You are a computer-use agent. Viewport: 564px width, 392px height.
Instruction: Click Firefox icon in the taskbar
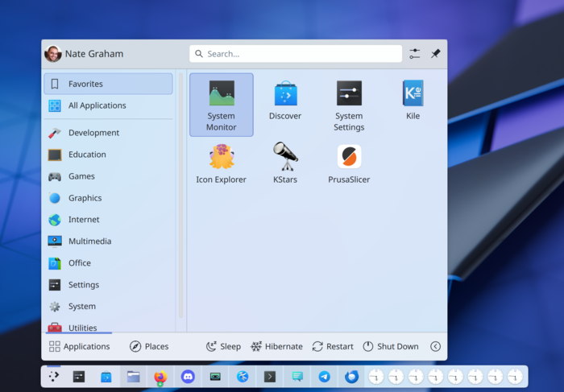pos(160,376)
